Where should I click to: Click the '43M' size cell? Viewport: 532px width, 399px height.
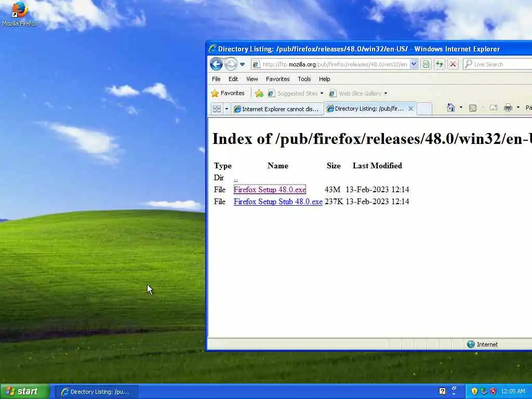click(332, 189)
